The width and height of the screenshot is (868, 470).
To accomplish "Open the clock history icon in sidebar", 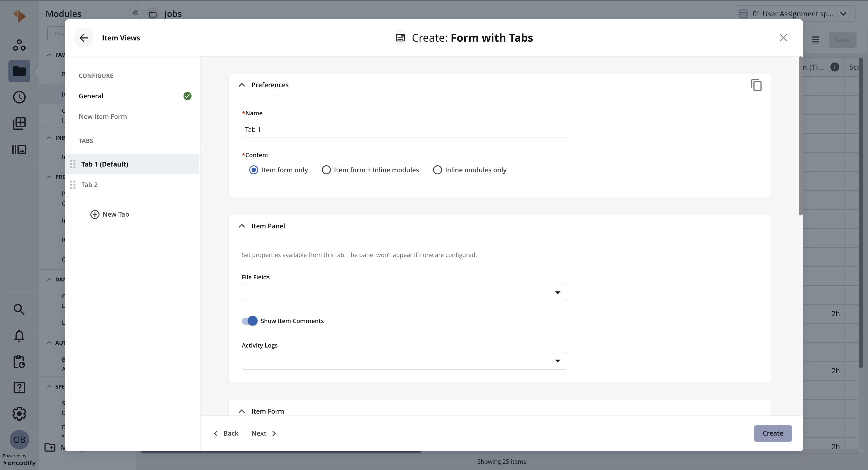I will (19, 97).
